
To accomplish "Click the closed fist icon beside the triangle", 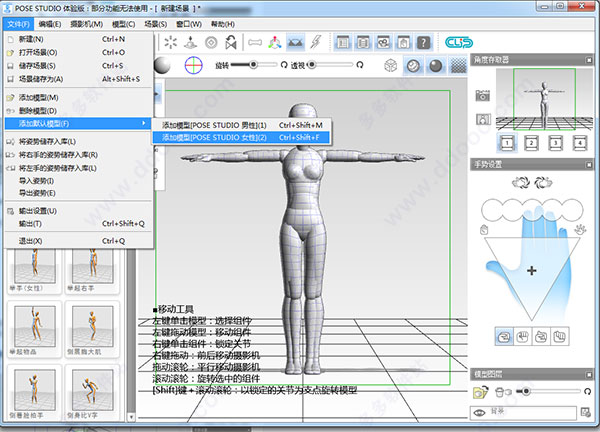I will (x=484, y=230).
